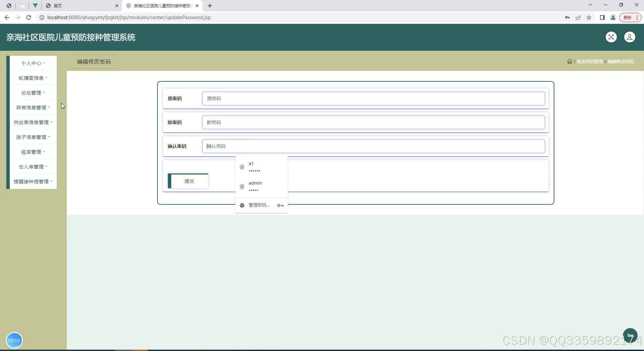This screenshot has width=644, height=351.
Task: Open a new tab with the plus icon
Action: (210, 6)
